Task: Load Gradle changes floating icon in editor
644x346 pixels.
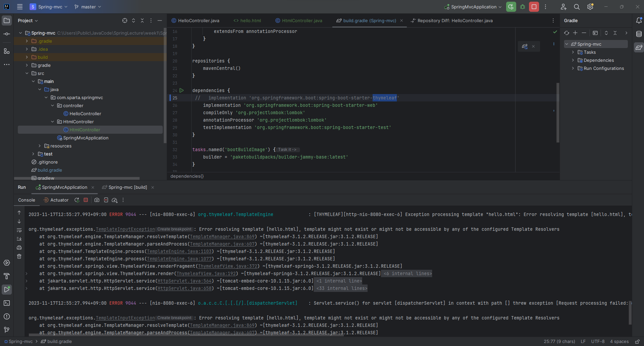Action: coord(525,46)
